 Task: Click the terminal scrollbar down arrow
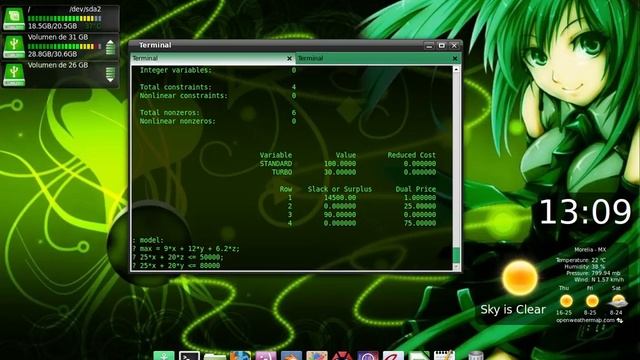(x=456, y=267)
